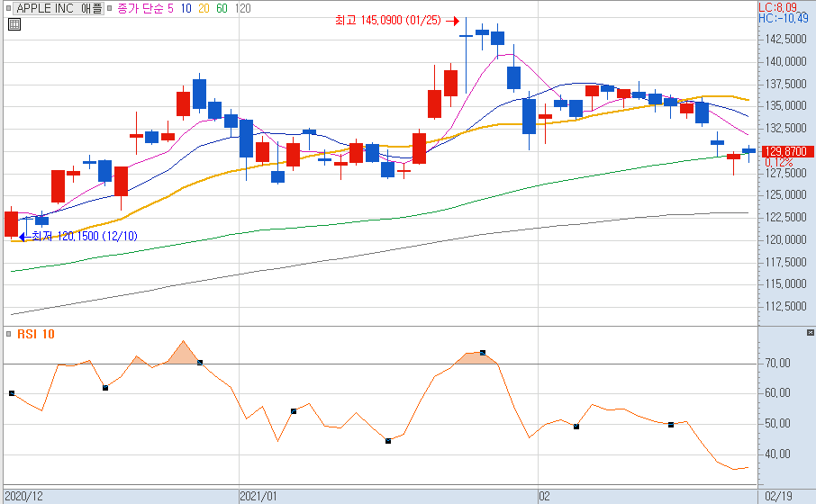Click the 40.00 RSI axis label

(x=778, y=454)
